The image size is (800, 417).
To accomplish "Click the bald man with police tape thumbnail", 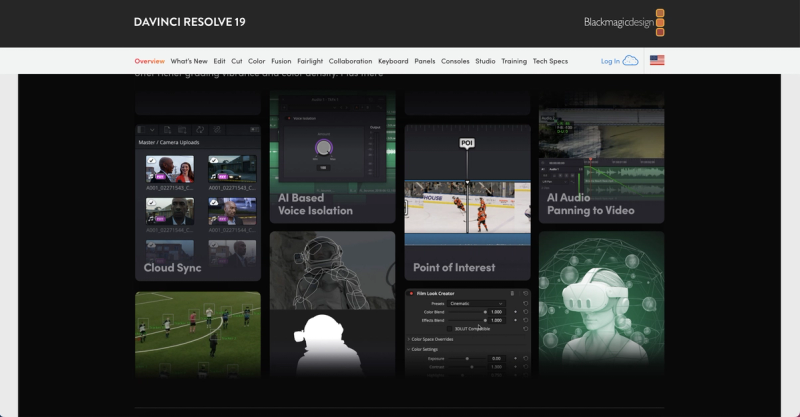I will [x=232, y=211].
